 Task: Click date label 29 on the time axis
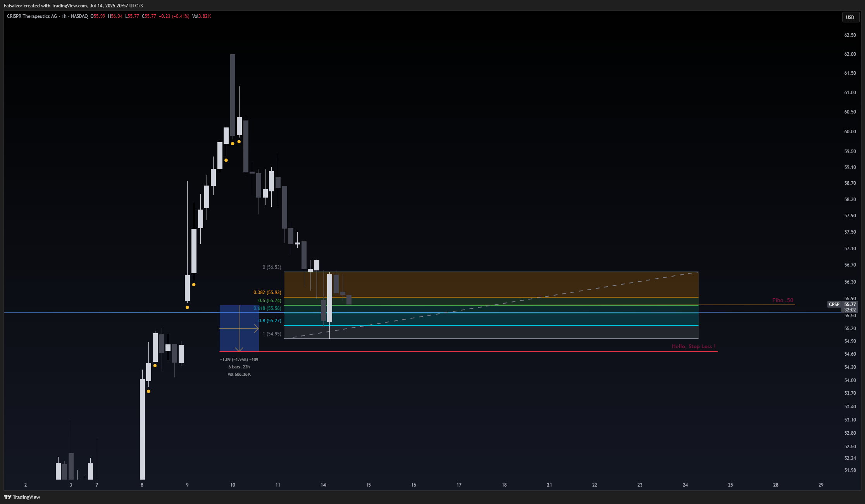click(x=821, y=485)
